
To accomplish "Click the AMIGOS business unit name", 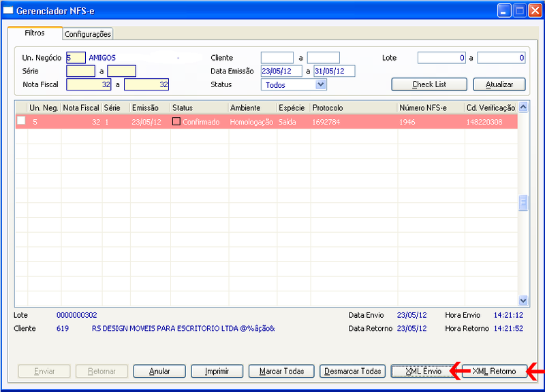I will [x=102, y=58].
